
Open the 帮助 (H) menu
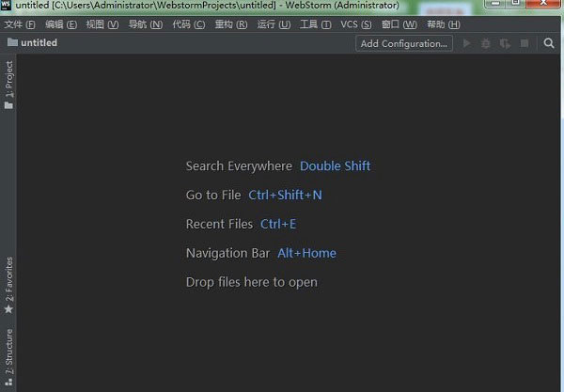[443, 24]
